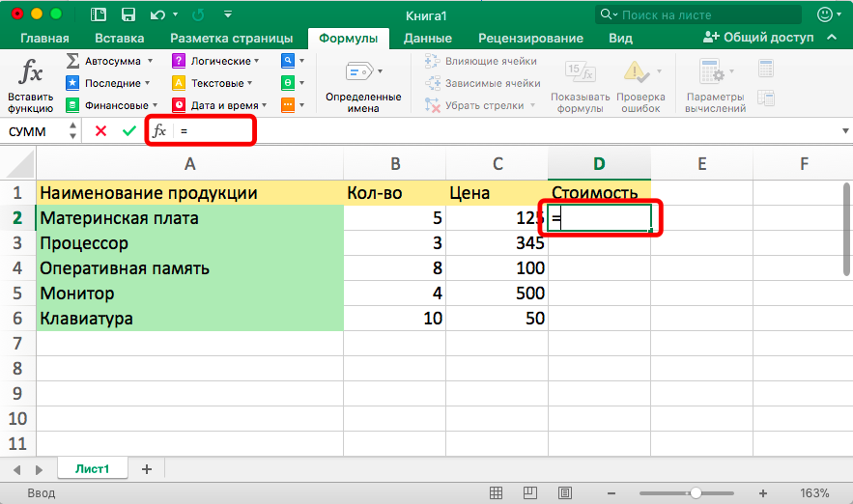Expand the Текстовые dropdown arrow
The height and width of the screenshot is (504, 853).
pos(249,83)
